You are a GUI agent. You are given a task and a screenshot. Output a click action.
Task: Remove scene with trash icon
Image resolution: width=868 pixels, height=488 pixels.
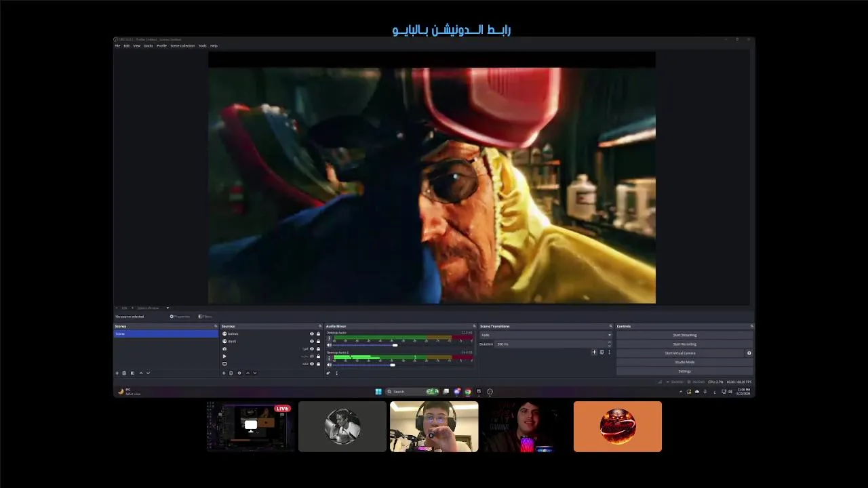click(x=124, y=373)
